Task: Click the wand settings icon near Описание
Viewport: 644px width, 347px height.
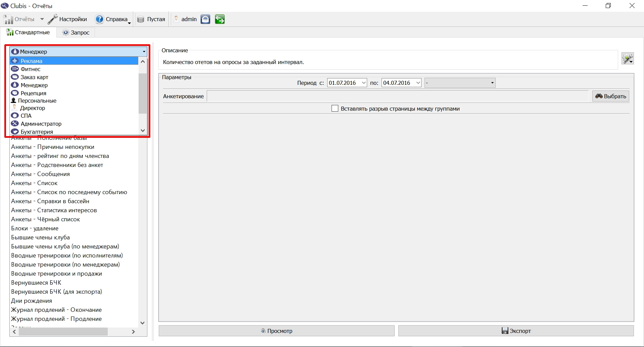Action: coord(628,58)
